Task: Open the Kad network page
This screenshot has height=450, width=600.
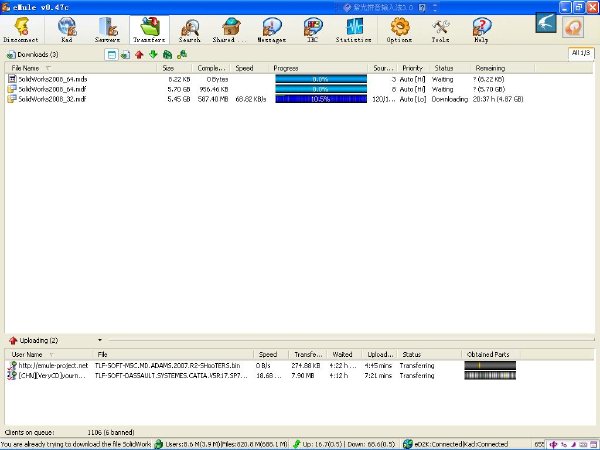Action: [67, 30]
